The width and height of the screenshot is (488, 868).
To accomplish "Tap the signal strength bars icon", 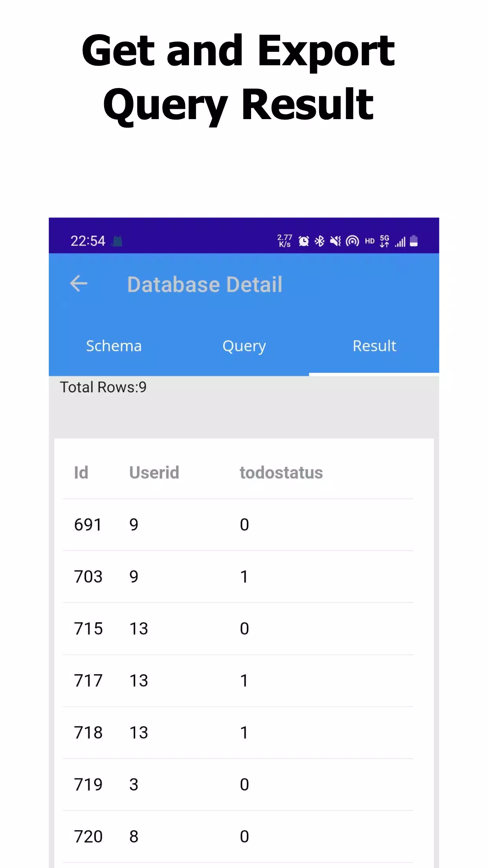I will coord(400,241).
